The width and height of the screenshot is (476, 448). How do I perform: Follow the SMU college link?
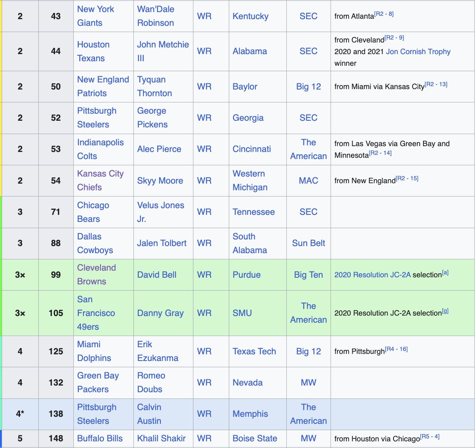pyautogui.click(x=242, y=313)
